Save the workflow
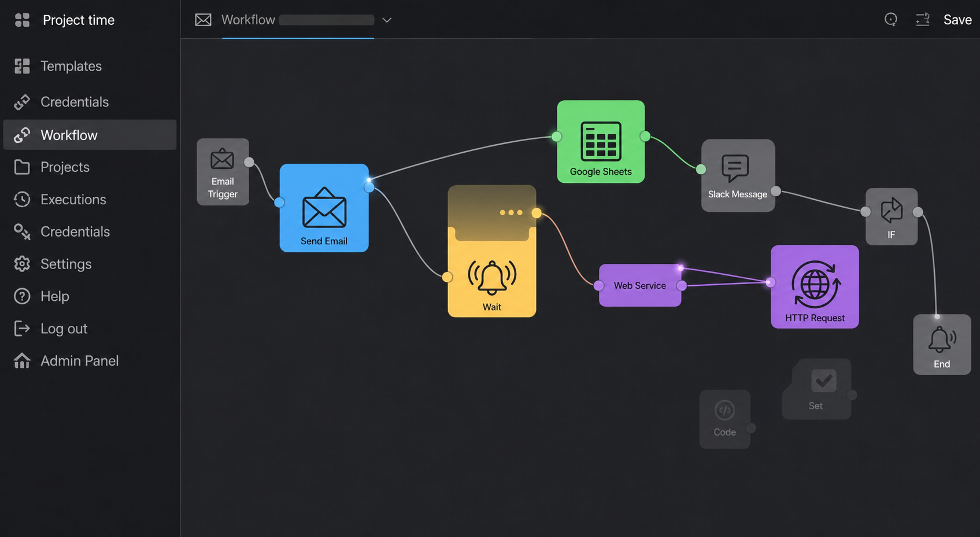 pyautogui.click(x=957, y=20)
